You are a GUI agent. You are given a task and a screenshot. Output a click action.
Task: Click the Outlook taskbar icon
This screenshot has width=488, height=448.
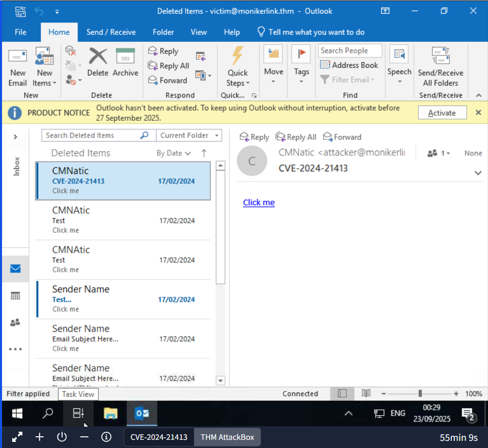point(142,413)
